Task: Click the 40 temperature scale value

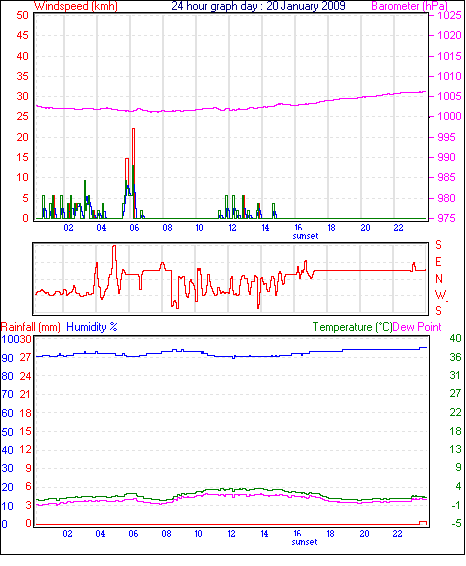Action: [x=455, y=338]
